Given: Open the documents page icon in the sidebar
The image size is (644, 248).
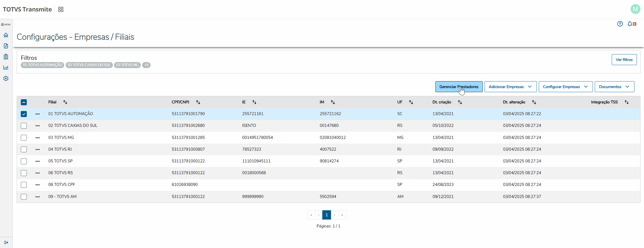Looking at the screenshot, I should click(x=6, y=46).
